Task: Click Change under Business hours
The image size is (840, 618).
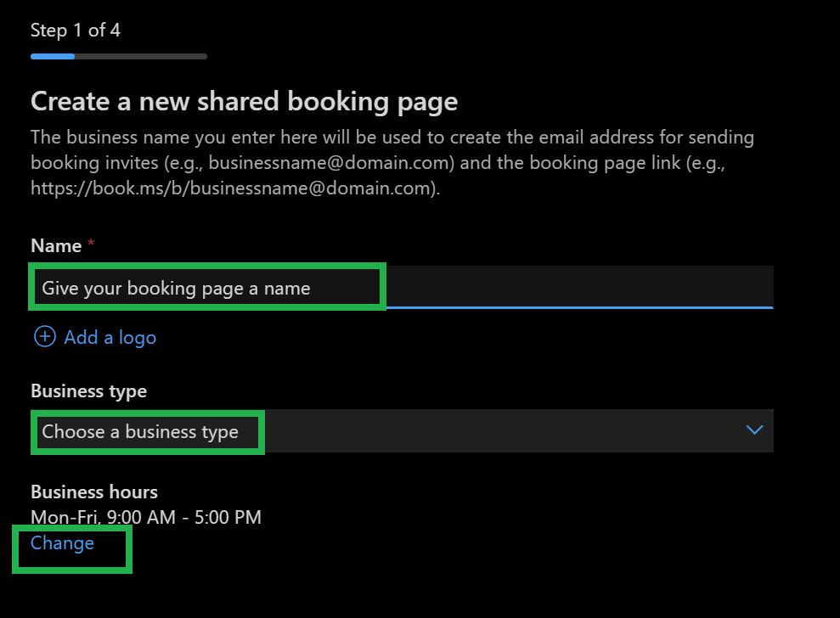Action: [62, 543]
